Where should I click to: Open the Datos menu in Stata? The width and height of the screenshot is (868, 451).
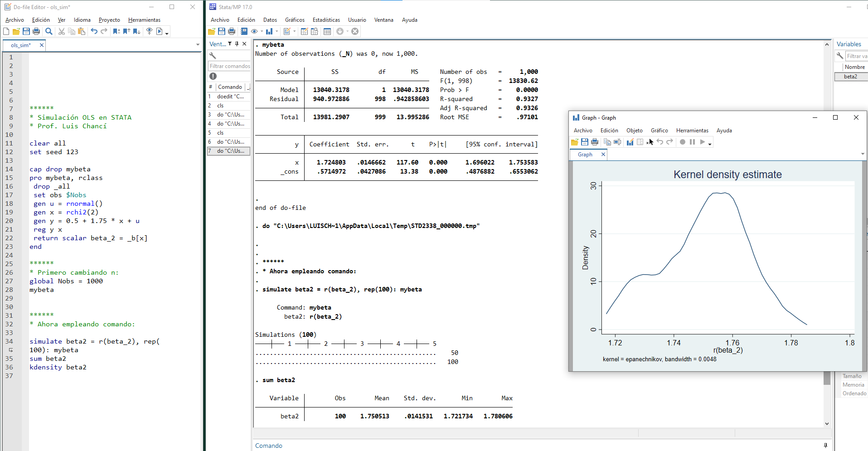(270, 20)
